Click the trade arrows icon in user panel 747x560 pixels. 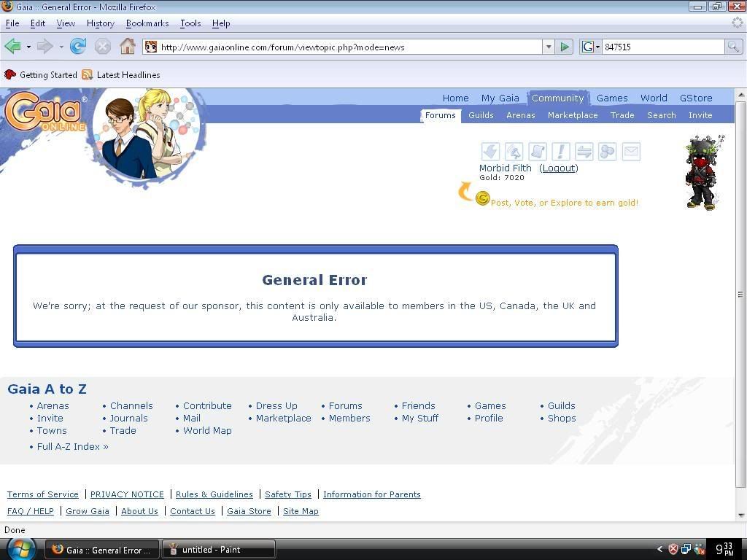584,152
